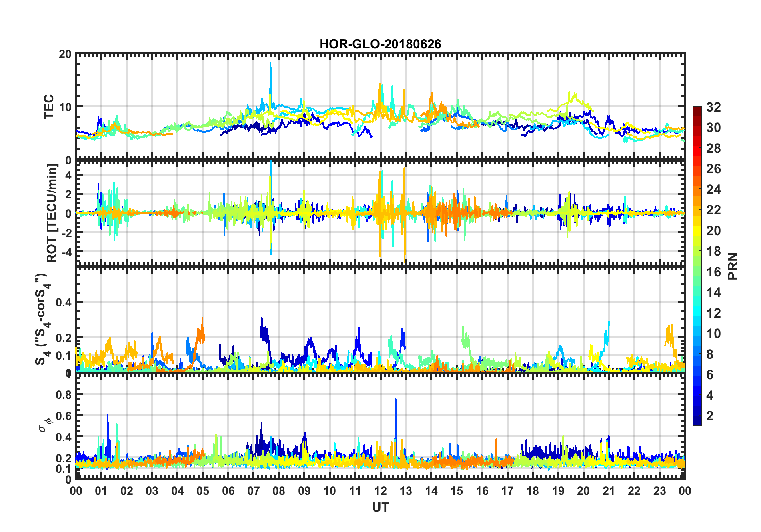This screenshot has width=761, height=532.
Task: Select PRN colorbar tick label 26
Action: (713, 169)
